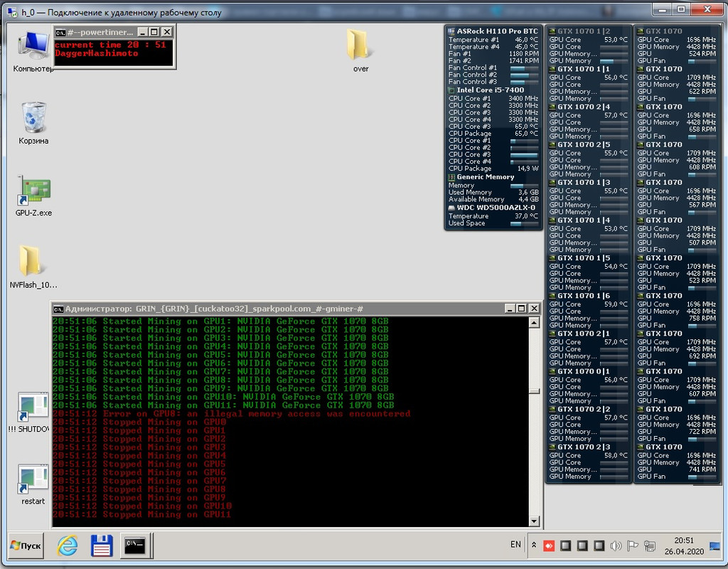Click the Intel Core i5-7400 CPU icon
Viewport: 728px width, 569px height.
coord(451,90)
